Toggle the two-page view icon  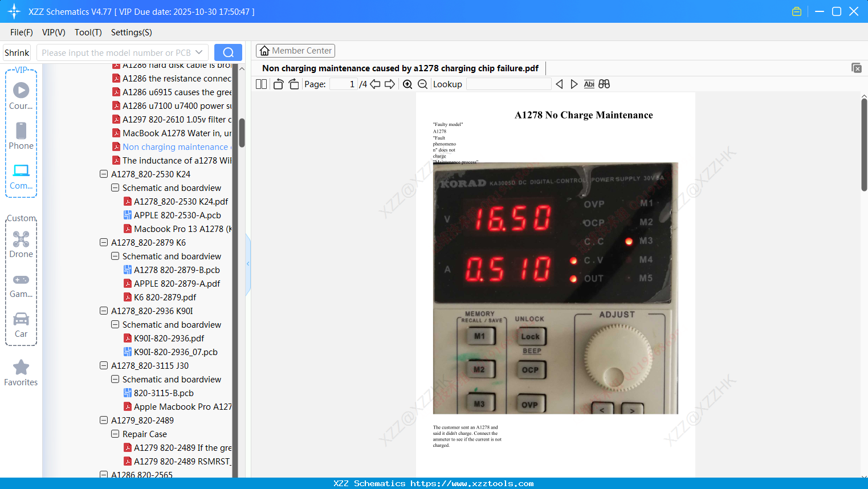tap(261, 84)
